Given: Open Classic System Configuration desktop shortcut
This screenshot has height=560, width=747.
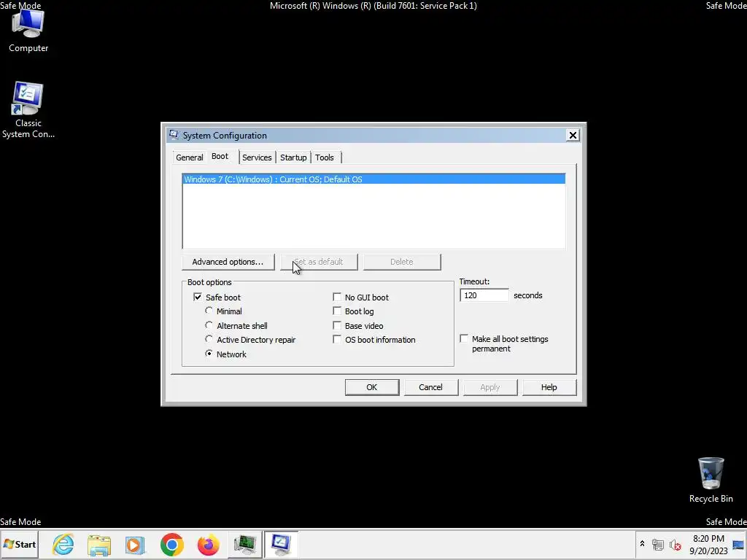Looking at the screenshot, I should tap(28, 110).
